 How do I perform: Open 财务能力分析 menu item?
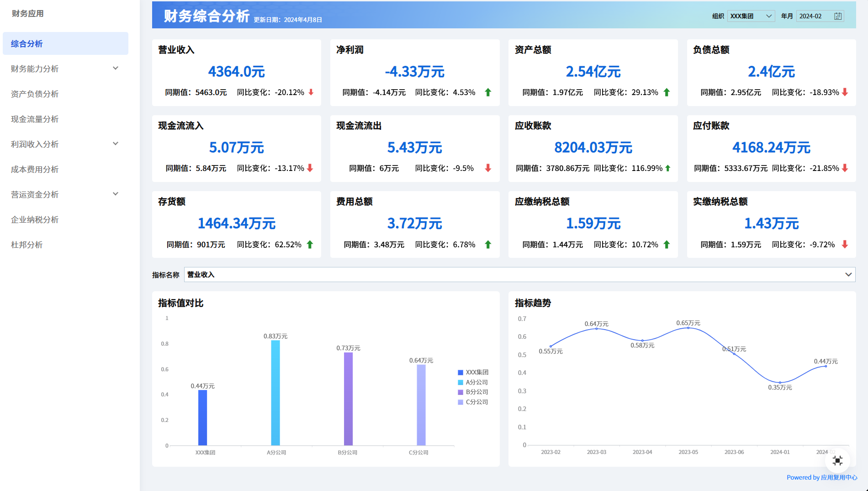click(65, 69)
